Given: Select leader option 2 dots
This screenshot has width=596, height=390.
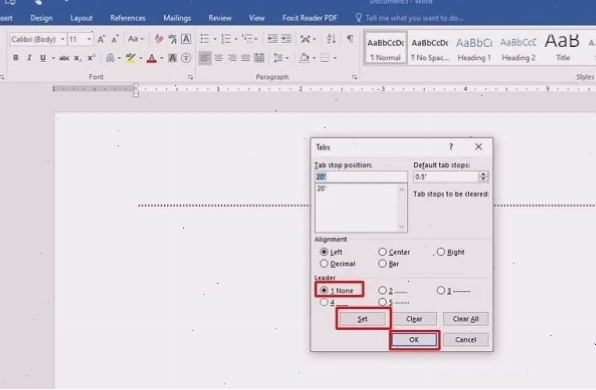Looking at the screenshot, I should [x=382, y=290].
